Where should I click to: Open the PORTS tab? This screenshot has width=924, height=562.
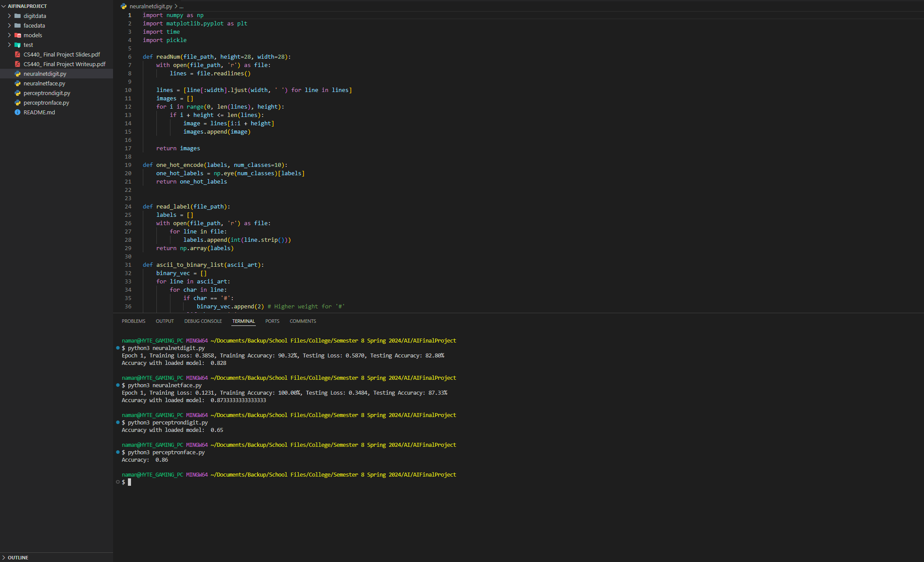(x=272, y=321)
